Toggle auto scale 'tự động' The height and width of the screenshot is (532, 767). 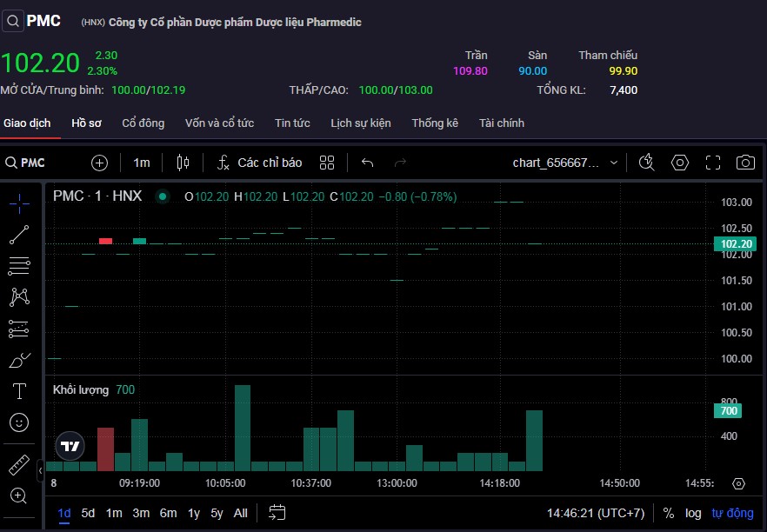point(732,513)
